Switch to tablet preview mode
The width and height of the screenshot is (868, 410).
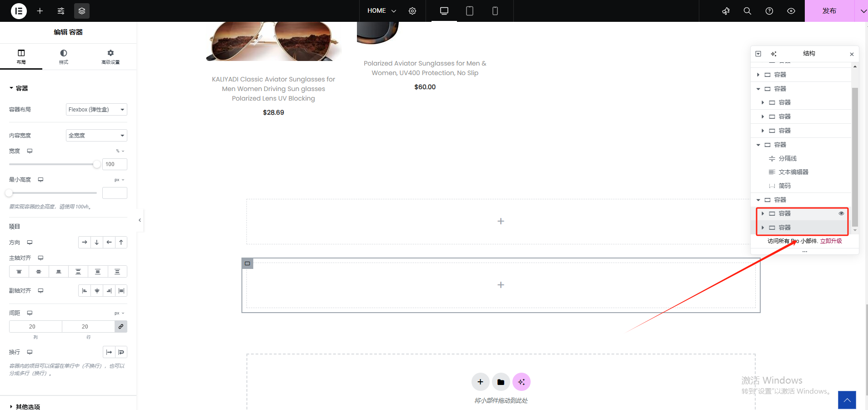[470, 11]
